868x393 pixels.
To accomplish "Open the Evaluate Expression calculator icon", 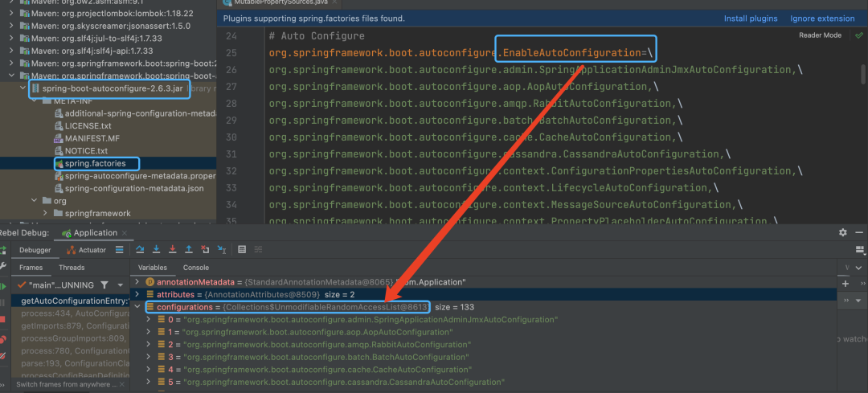I will [242, 250].
